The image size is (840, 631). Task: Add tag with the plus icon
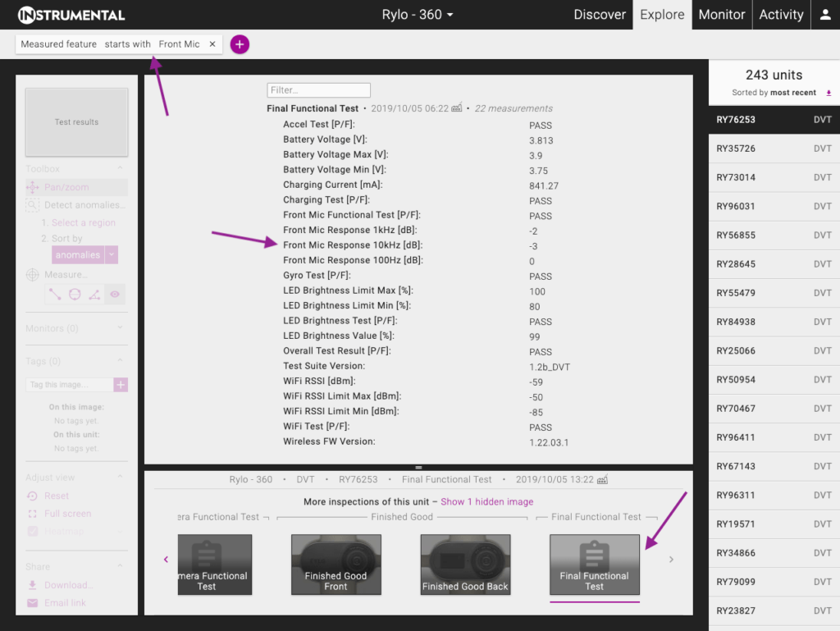pyautogui.click(x=121, y=385)
